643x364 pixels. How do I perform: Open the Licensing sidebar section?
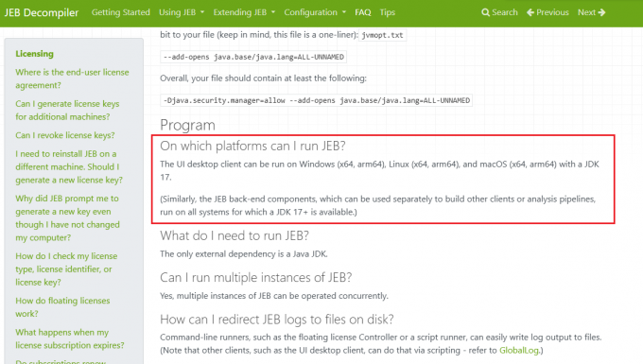pos(34,54)
